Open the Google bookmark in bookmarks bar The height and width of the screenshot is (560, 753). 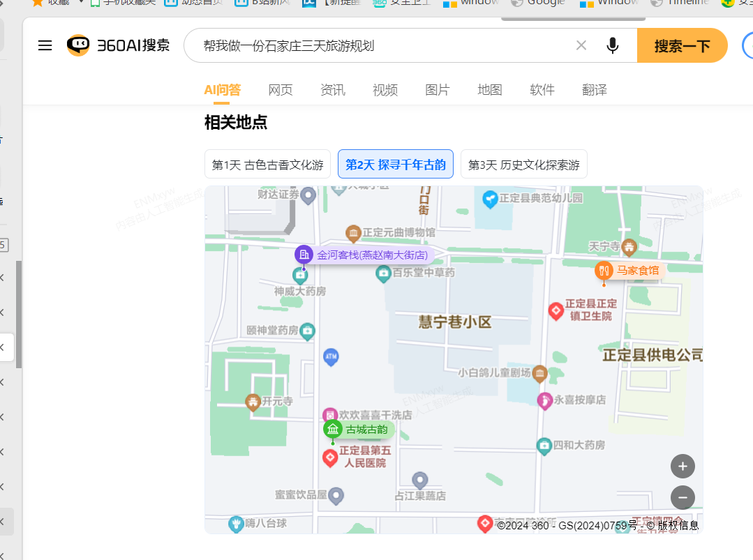[538, 3]
